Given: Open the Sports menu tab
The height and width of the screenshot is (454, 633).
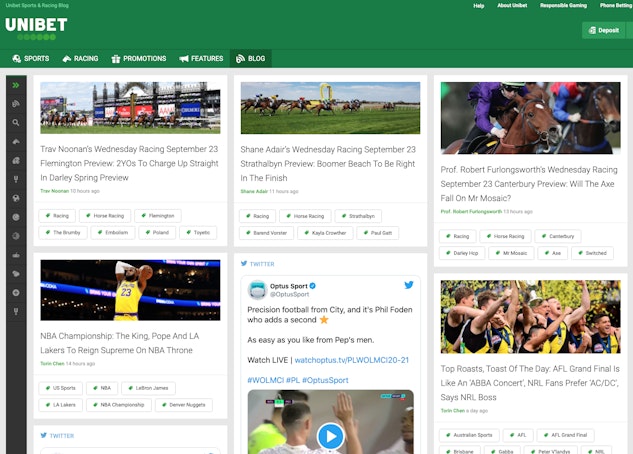Looking at the screenshot, I should tap(30, 59).
